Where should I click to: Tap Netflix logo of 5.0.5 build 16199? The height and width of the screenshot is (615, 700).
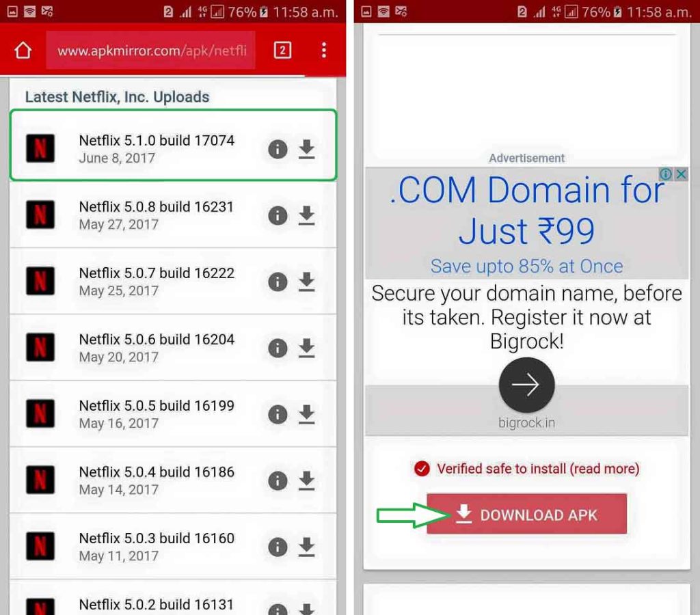(x=40, y=413)
